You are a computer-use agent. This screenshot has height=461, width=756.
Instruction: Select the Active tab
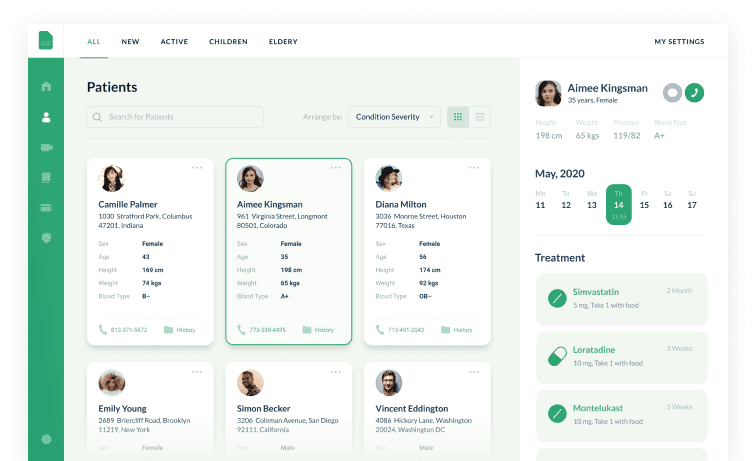coord(174,42)
